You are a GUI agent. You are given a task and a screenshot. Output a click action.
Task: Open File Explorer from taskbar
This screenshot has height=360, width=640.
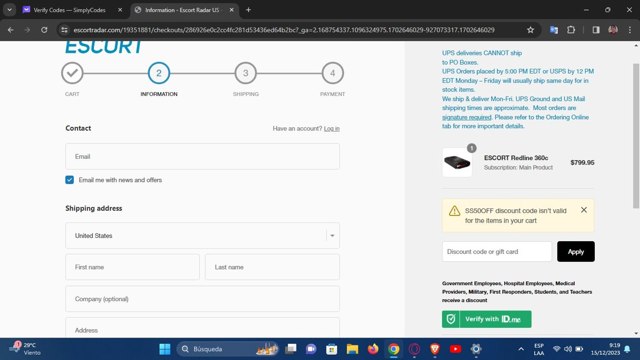[352, 349]
